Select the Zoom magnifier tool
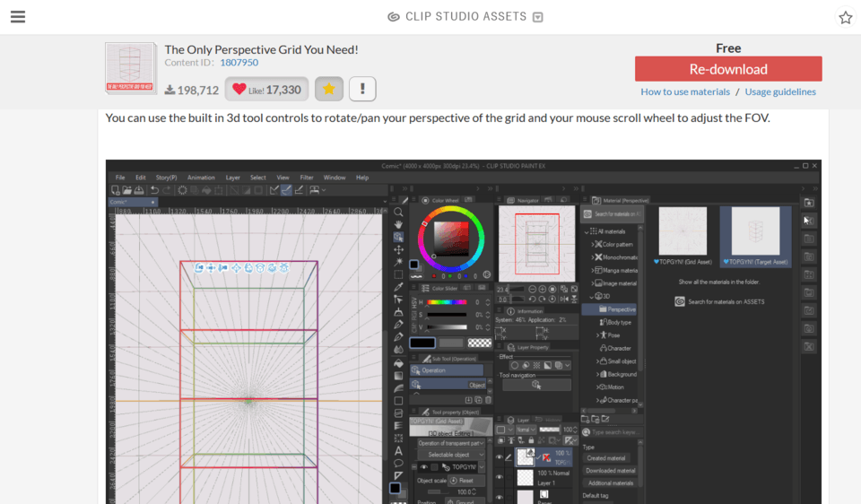 (x=398, y=212)
